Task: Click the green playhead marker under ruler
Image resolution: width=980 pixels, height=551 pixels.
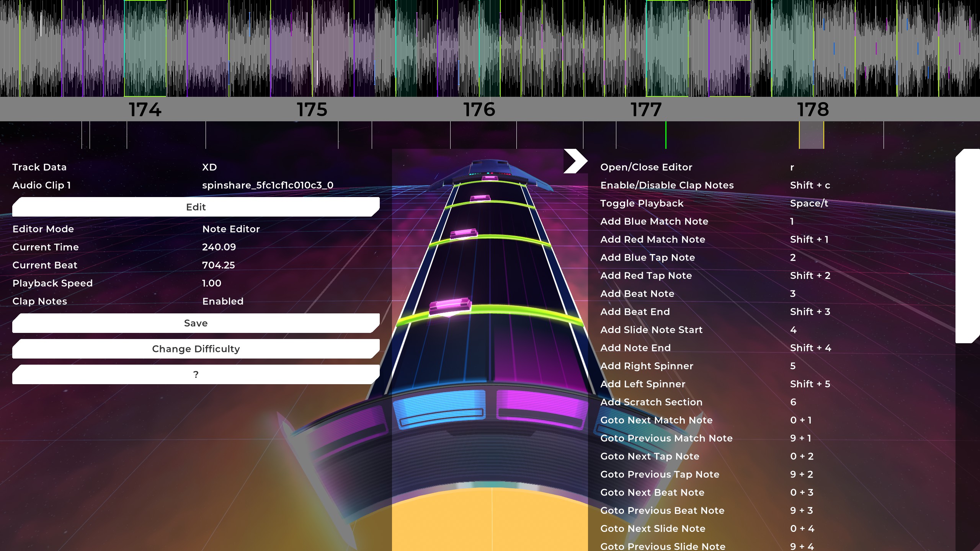Action: [x=666, y=135]
